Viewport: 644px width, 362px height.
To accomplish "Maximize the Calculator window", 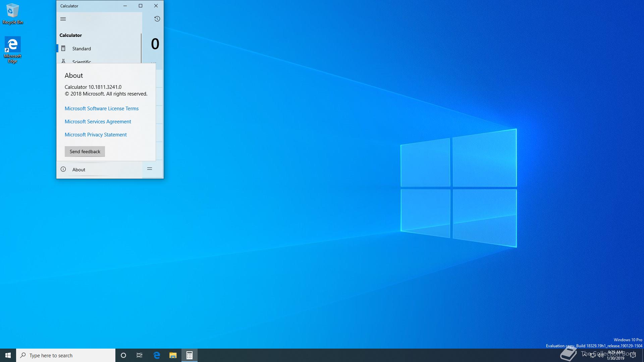I will coord(141,6).
